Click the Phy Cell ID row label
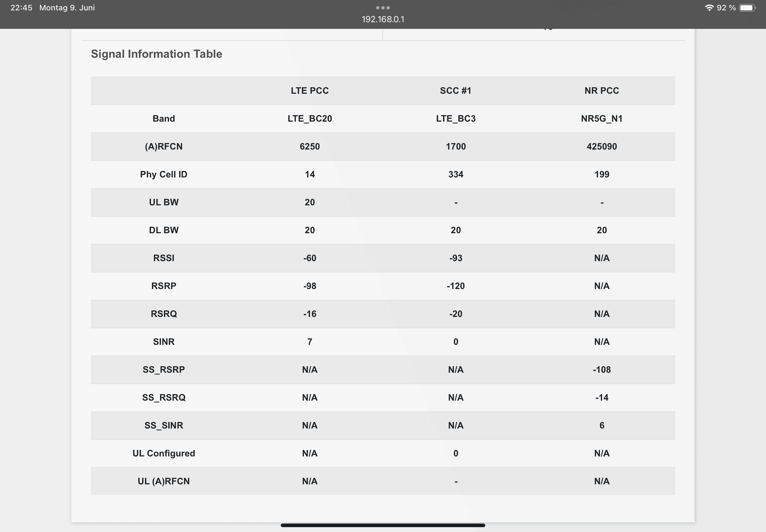Screen dimensions: 766x532 coord(163,174)
